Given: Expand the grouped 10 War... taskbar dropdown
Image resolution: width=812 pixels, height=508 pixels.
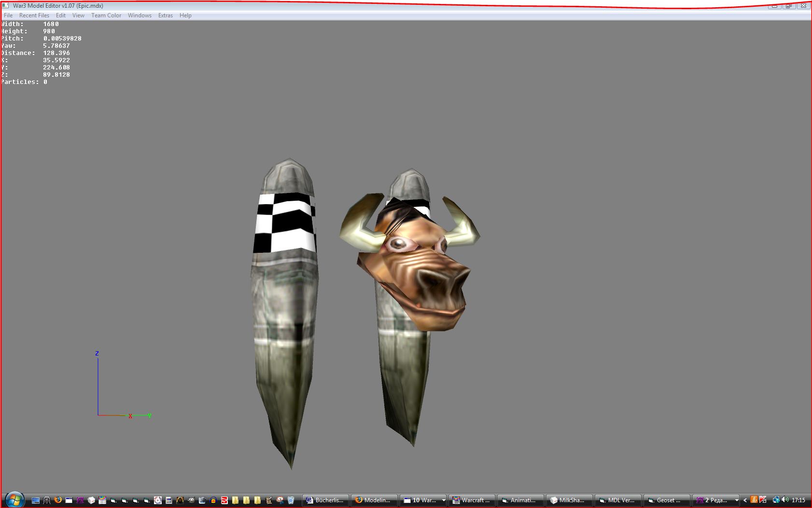Looking at the screenshot, I should point(444,500).
